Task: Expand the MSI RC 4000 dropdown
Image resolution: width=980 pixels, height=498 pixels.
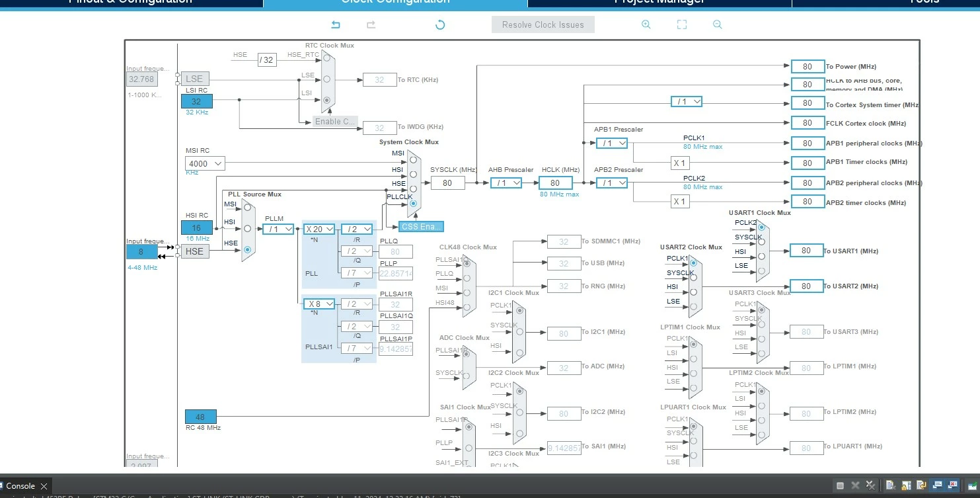Action: tap(205, 163)
